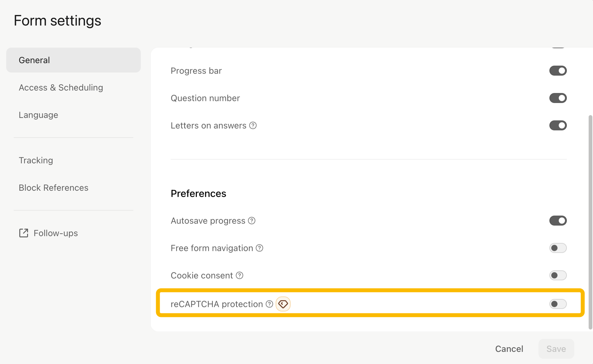Image resolution: width=593 pixels, height=364 pixels.
Task: Click the help icon beside Autosave progress
Action: coord(252,221)
